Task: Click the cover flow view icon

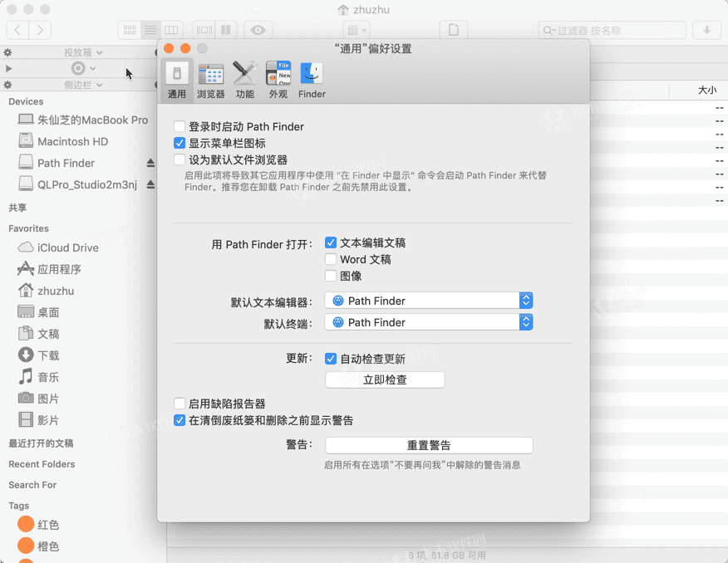Action: [204, 31]
